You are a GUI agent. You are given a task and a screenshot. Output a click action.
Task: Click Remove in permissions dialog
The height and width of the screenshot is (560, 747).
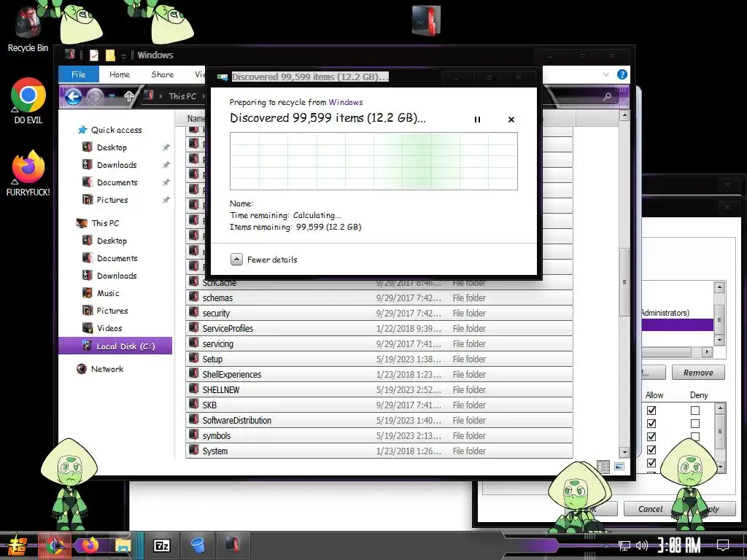pos(698,373)
